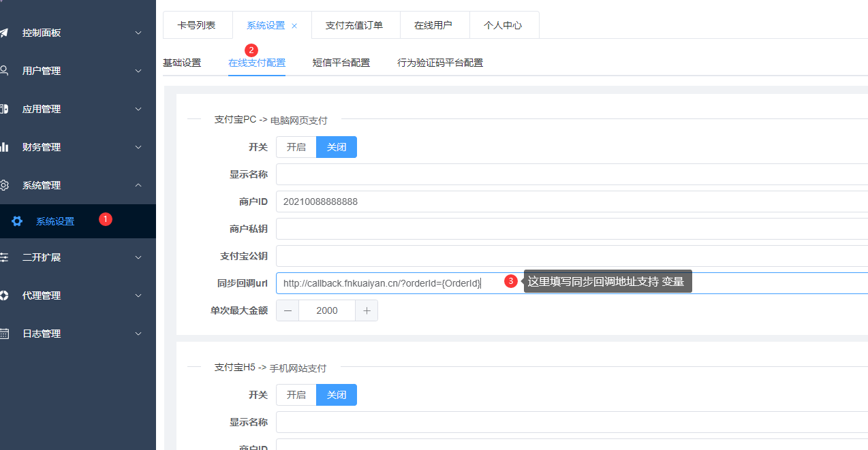Image resolution: width=868 pixels, height=450 pixels.
Task: Click the 用户管理 user icon
Action: pos(4,71)
